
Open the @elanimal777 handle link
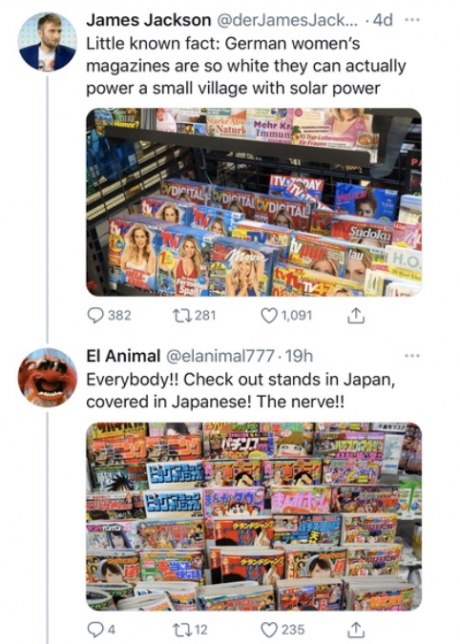tap(220, 356)
